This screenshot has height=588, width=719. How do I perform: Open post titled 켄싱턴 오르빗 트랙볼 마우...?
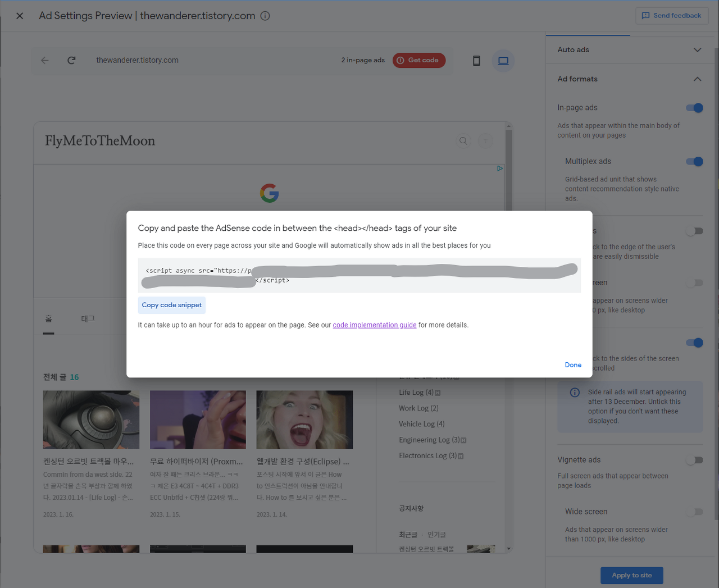tap(89, 462)
